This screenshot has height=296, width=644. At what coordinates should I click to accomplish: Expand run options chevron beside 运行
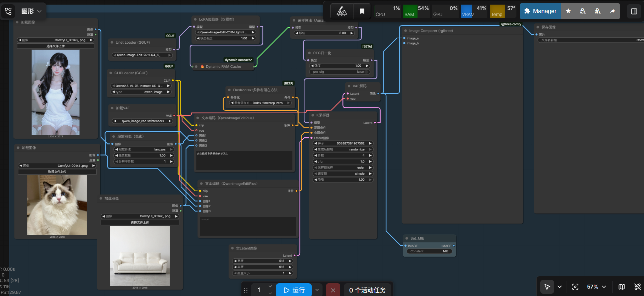coord(317,290)
